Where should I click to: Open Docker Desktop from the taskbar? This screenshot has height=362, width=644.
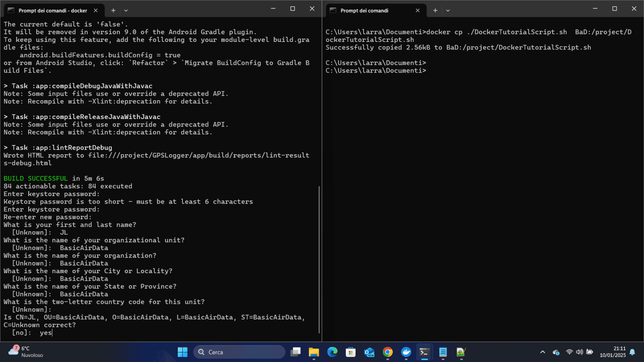[406, 352]
